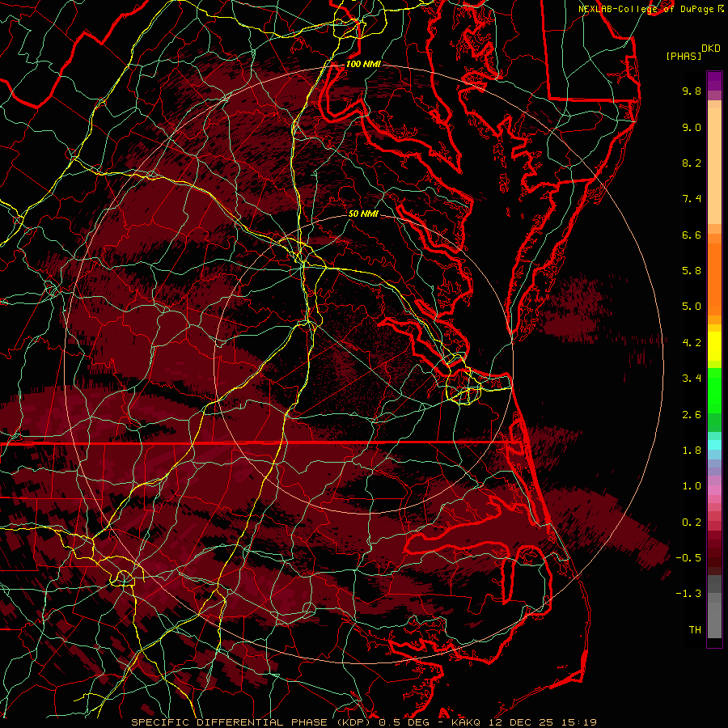Select the 8.2 scale label
This screenshot has height=728, width=728.
pyautogui.click(x=692, y=163)
